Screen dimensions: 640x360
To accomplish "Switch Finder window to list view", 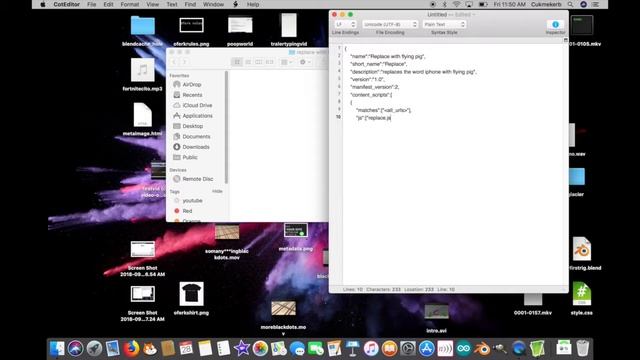I will tap(248, 62).
